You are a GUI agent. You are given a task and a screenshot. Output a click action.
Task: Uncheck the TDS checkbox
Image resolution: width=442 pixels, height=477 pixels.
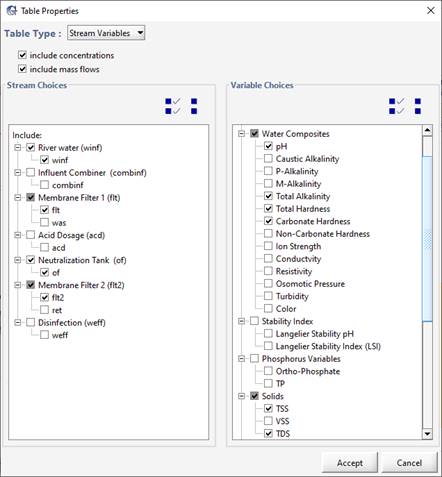(268, 433)
